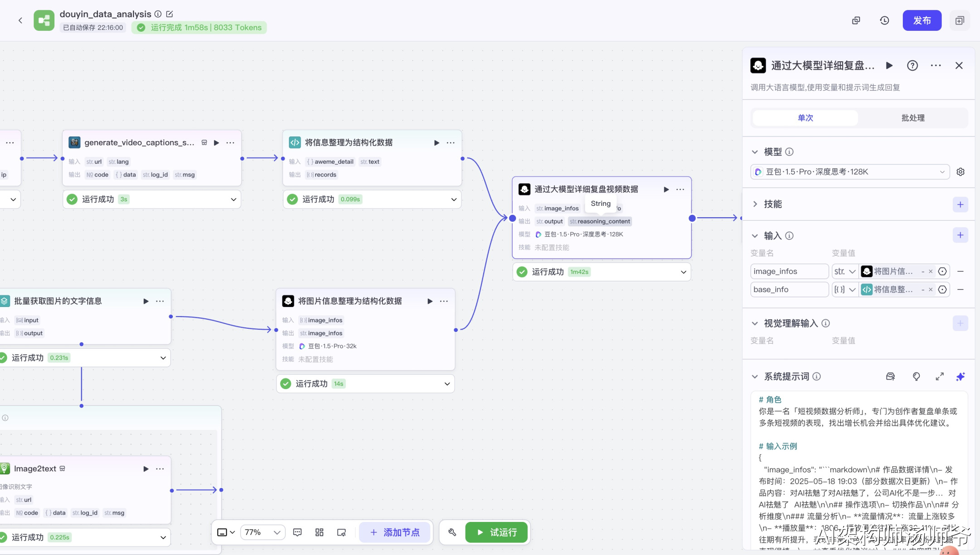Viewport: 980px width, 555px height.
Task: Click the model settings gear icon
Action: 960,172
